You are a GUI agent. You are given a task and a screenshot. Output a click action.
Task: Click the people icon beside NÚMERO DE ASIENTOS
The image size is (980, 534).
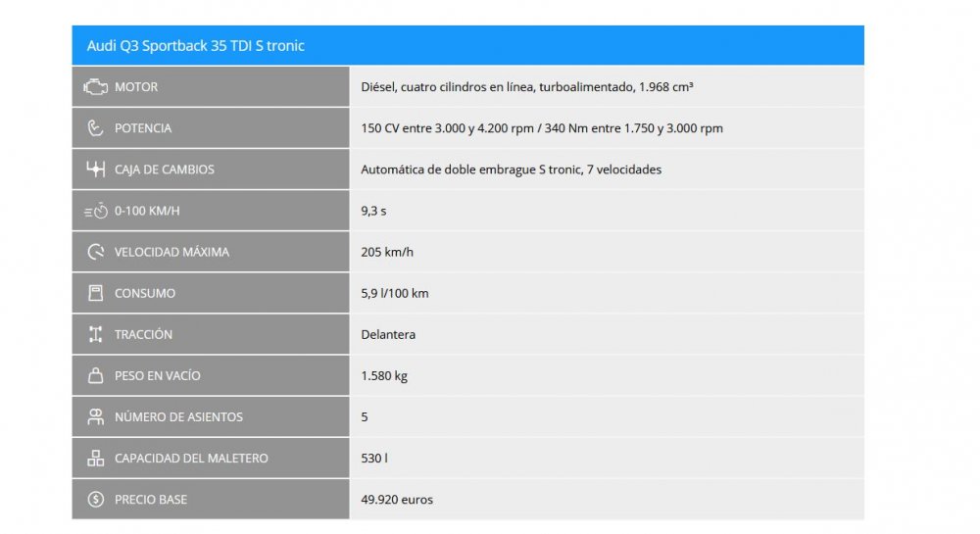pyautogui.click(x=96, y=416)
